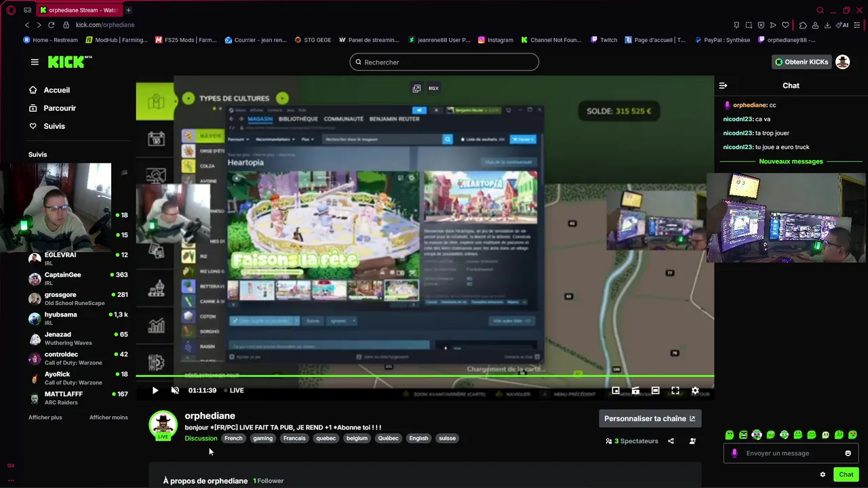The width and height of the screenshot is (868, 488).
Task: Open a new browser tab
Action: [x=128, y=10]
